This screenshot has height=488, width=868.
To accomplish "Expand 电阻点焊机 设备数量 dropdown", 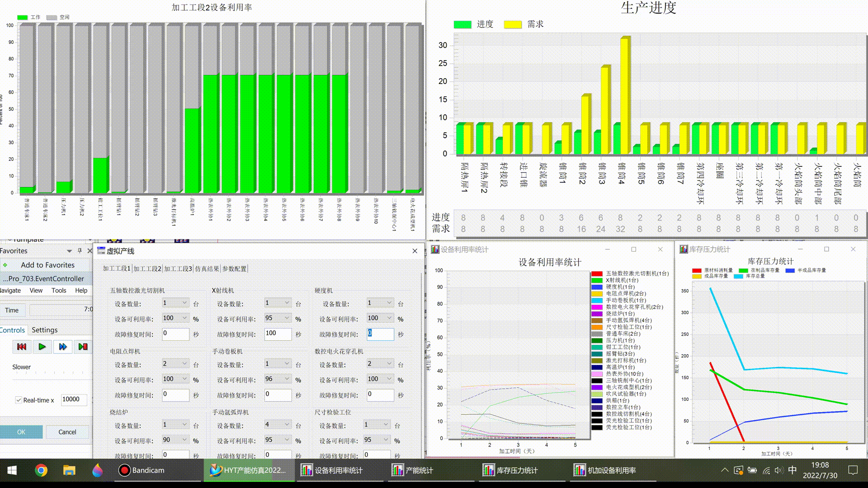I will (x=184, y=364).
